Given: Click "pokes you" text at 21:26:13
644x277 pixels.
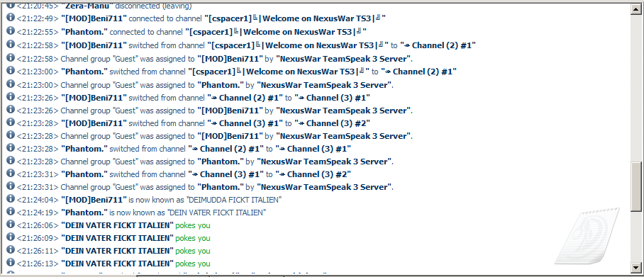Looking at the screenshot, I should (x=193, y=264).
